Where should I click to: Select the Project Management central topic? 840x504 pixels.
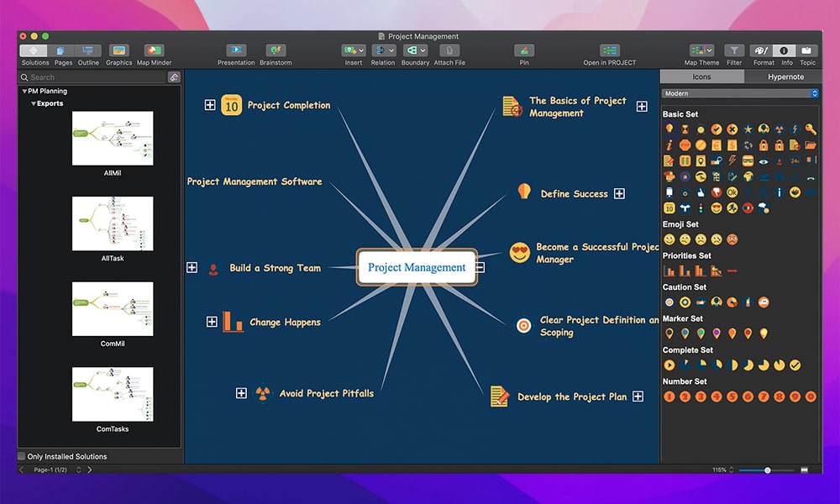coord(417,267)
